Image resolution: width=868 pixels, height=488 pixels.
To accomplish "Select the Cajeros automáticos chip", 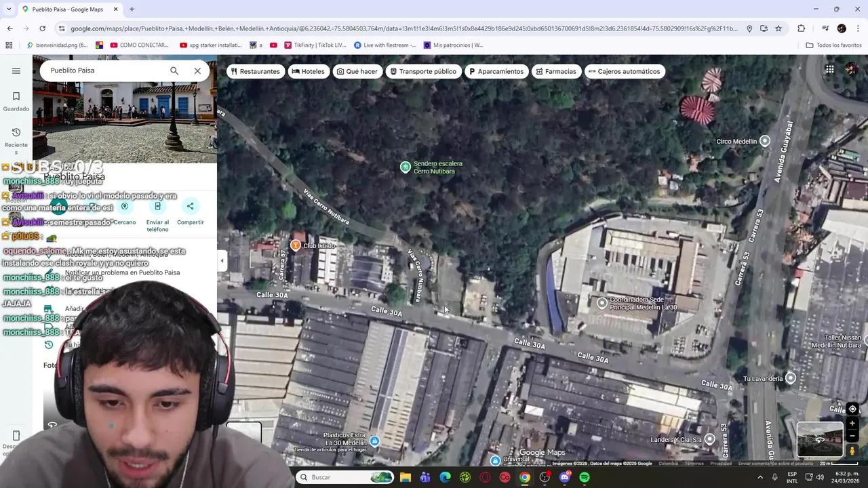I will click(x=624, y=71).
